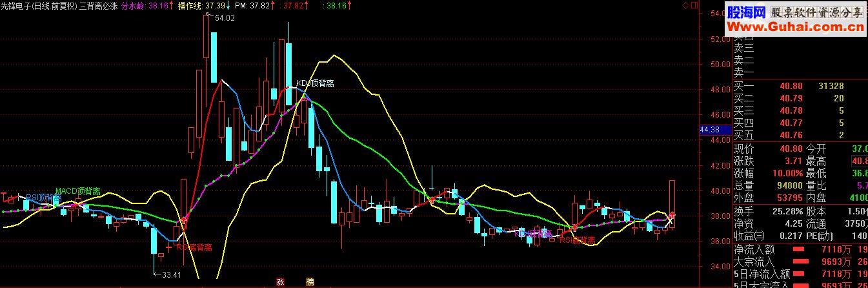Click the 买一 volume 31328
Image resolution: width=868 pixels, height=288 pixels.
[831, 86]
